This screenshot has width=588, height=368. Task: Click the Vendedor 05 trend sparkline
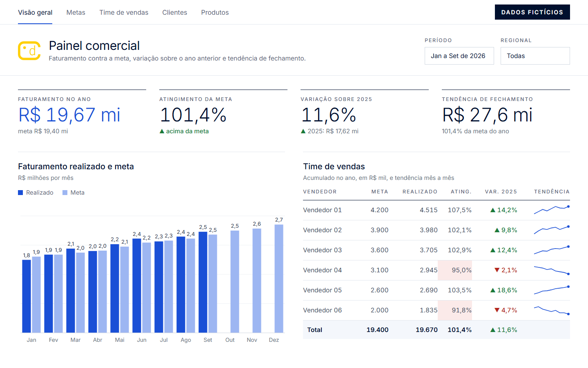coord(552,290)
